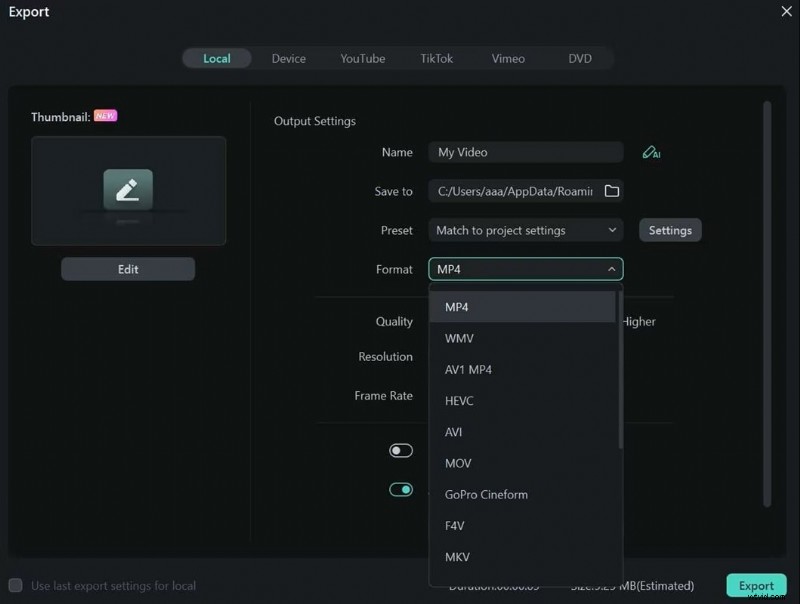Close the Export dialog
The image size is (800, 604).
click(x=786, y=11)
